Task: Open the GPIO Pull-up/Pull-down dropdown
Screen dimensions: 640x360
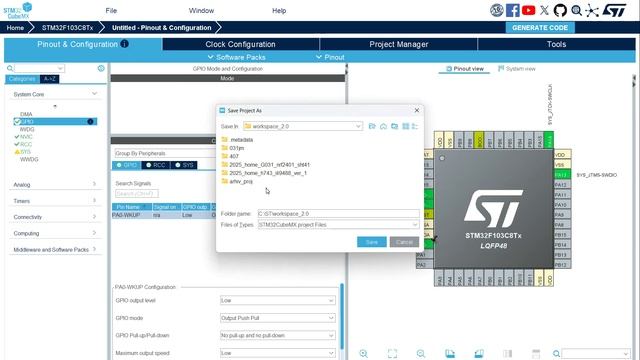Action: point(278,335)
